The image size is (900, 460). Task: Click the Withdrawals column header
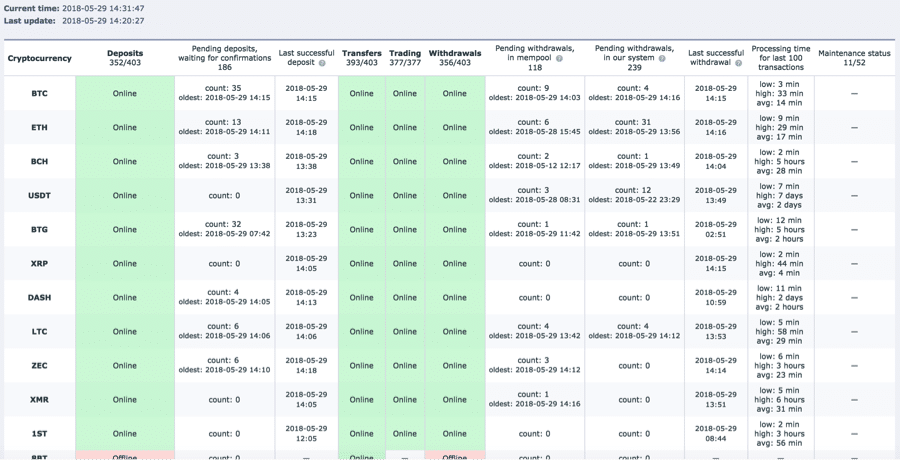tap(454, 53)
